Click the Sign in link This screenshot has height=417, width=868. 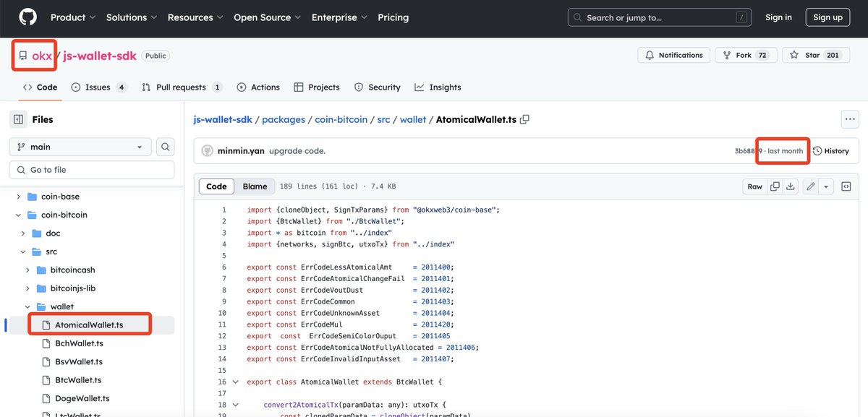(778, 17)
